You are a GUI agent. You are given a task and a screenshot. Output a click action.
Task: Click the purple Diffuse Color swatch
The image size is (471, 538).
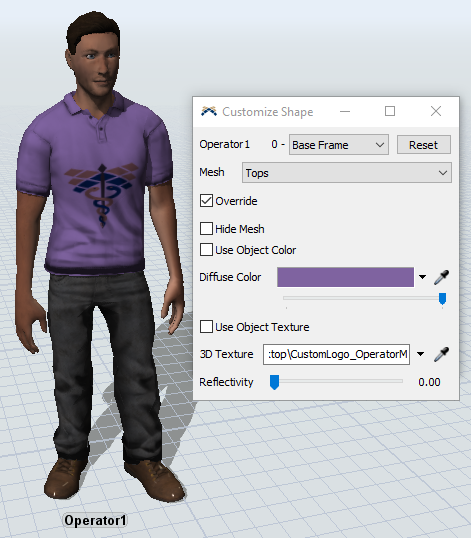(345, 277)
